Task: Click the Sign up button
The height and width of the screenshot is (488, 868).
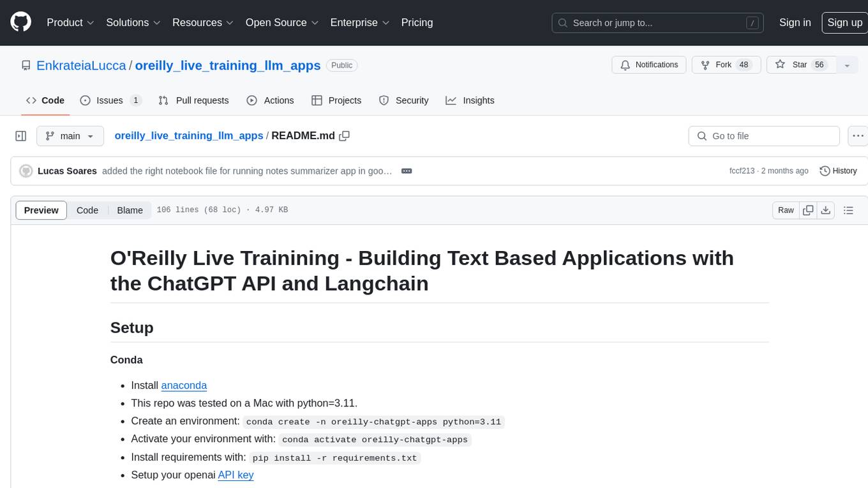Action: click(844, 22)
